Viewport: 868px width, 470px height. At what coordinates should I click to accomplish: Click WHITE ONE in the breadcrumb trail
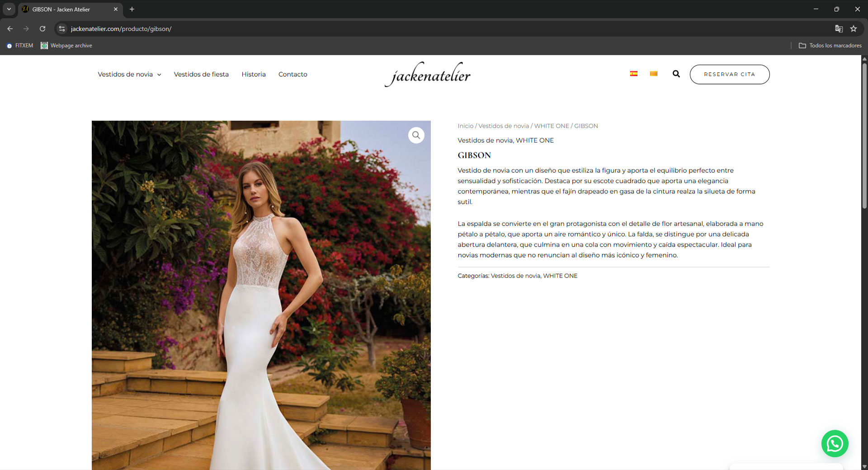click(552, 126)
